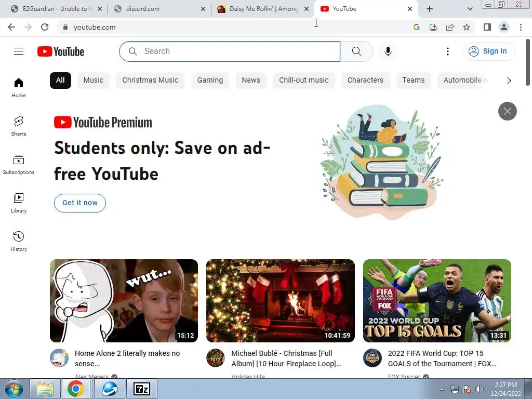Switch to E2Guardian tab
Screen dimensions: 532x399
[52, 9]
